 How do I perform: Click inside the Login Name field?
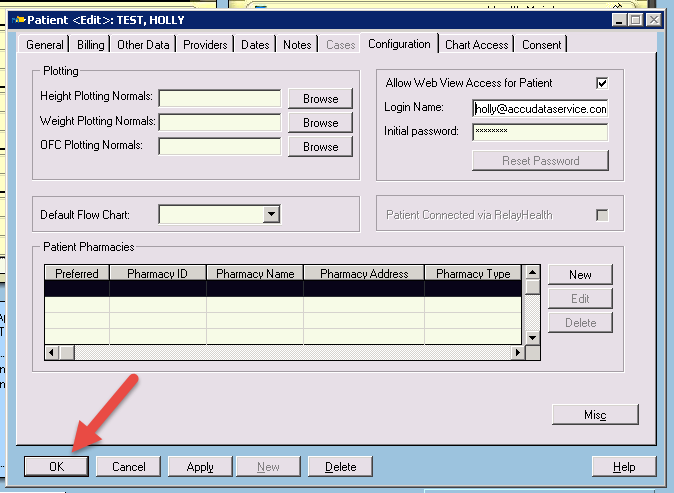[x=540, y=108]
